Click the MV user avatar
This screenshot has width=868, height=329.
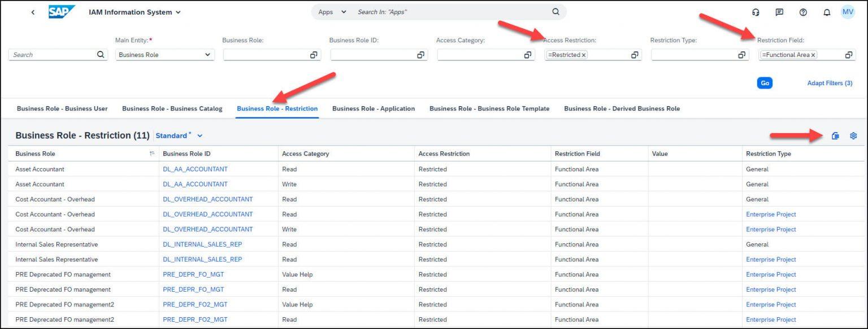pyautogui.click(x=848, y=12)
